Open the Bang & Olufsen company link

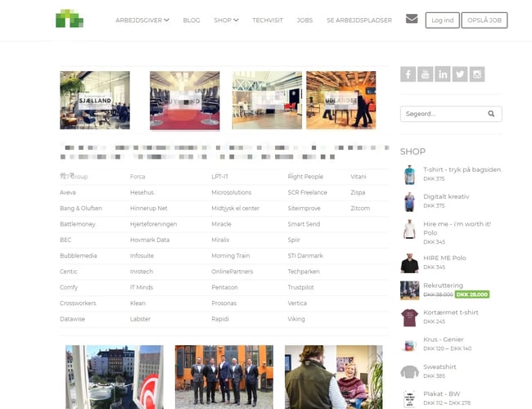pos(81,209)
